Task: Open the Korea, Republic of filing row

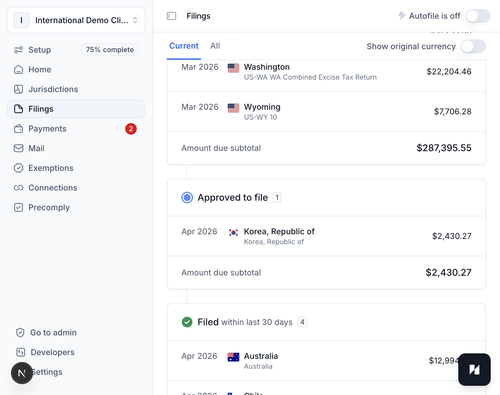Action: tap(326, 236)
